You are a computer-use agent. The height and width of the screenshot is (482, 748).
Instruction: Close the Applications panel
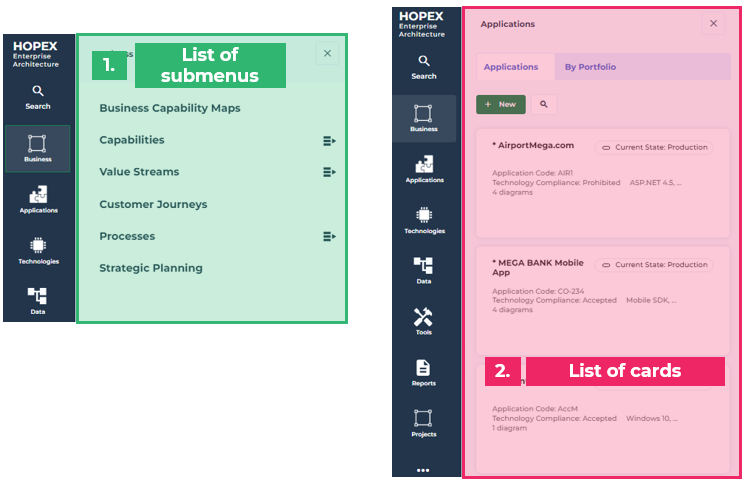pyautogui.click(x=713, y=24)
